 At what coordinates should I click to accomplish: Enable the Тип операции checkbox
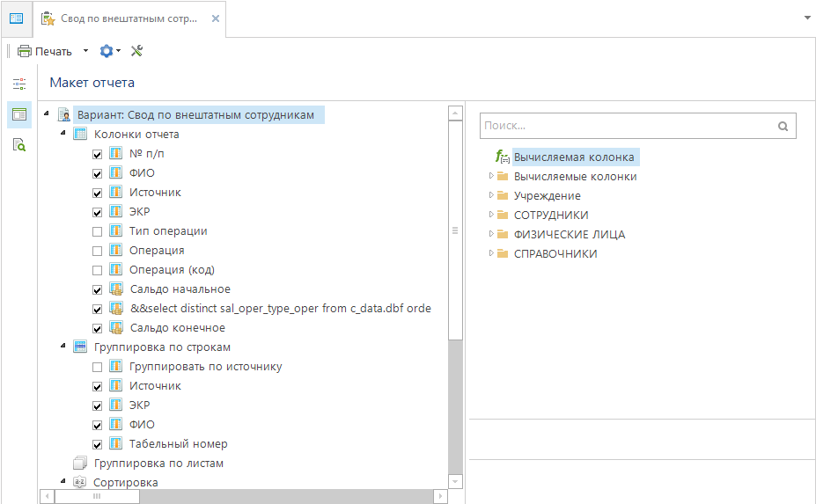[x=98, y=231]
